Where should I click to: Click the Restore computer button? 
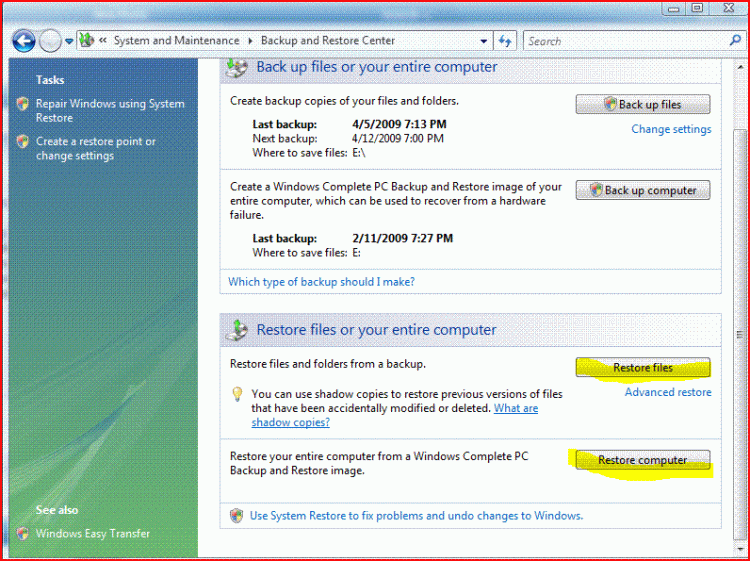[643, 460]
